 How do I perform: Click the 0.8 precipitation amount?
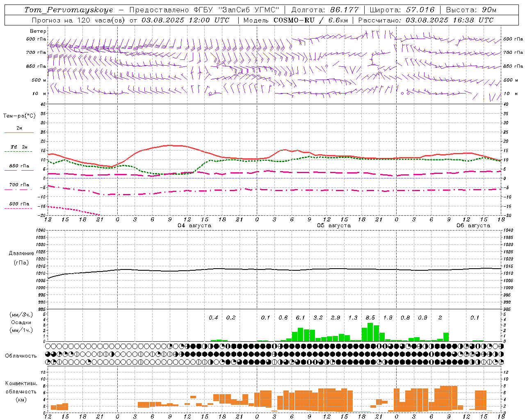coord(405,317)
